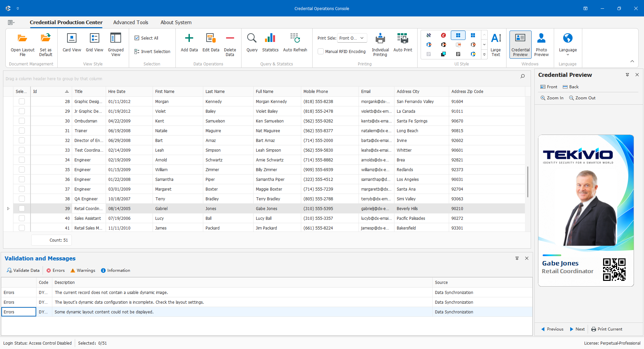Collapse the ribbon with the chevron
Screen dimensions: 644x349
pos(632,61)
